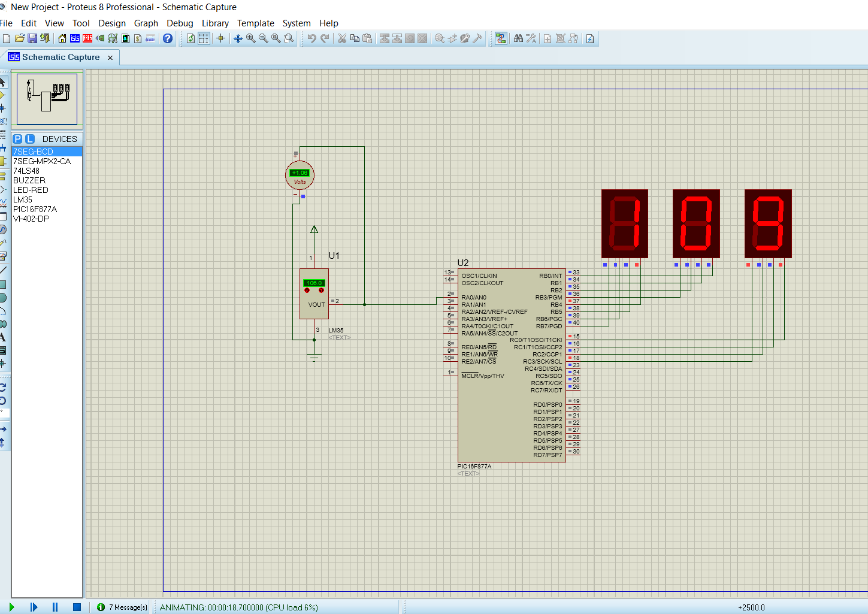Open the Debug menu

(180, 23)
